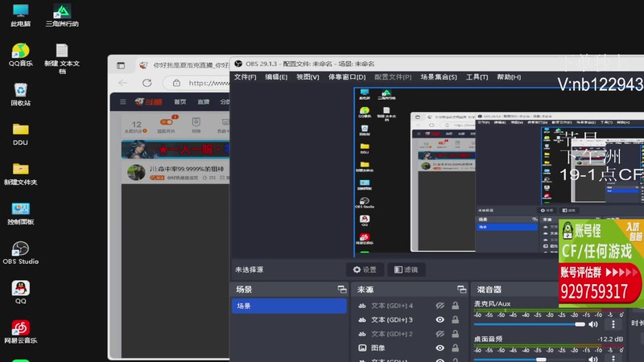Toggle the lock on 文本 (GDI+) 2

coord(455,334)
